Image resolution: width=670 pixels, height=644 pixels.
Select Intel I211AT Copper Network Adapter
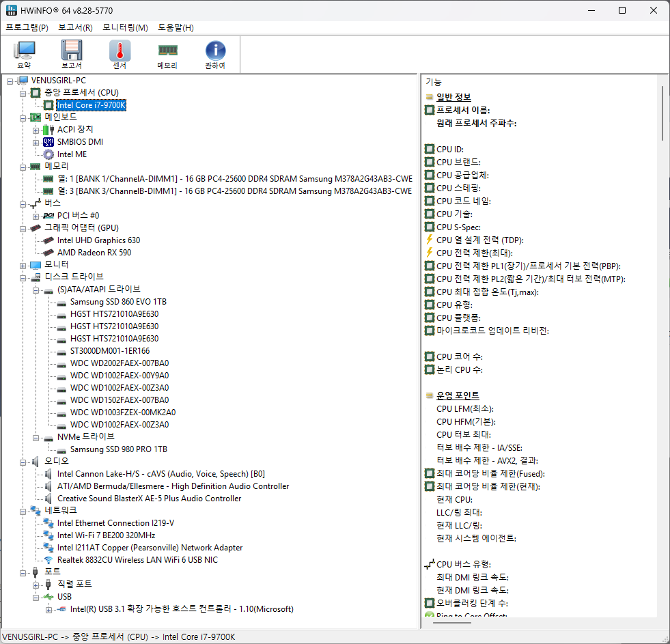tap(150, 548)
